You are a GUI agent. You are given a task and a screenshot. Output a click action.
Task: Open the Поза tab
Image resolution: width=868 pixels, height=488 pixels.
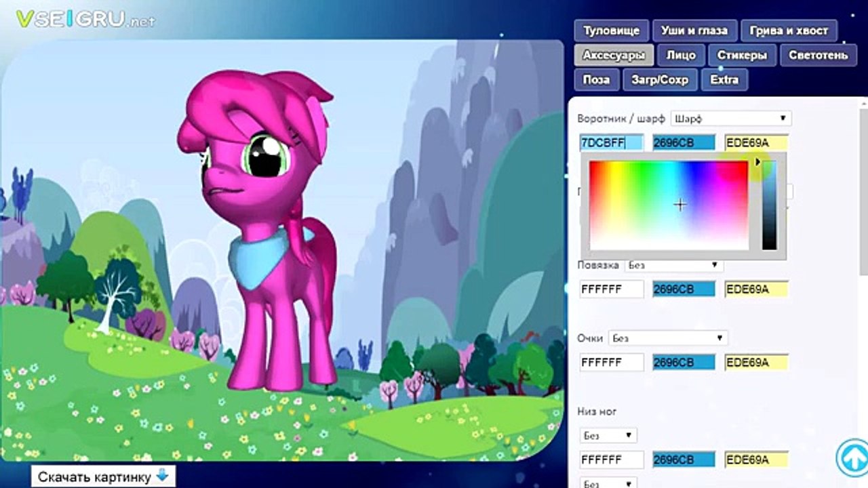(x=596, y=79)
